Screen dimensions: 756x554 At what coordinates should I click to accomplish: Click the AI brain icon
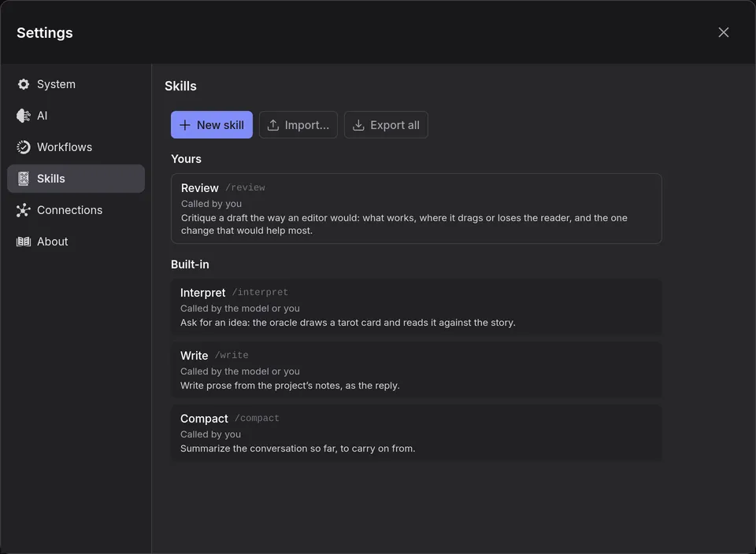point(23,116)
